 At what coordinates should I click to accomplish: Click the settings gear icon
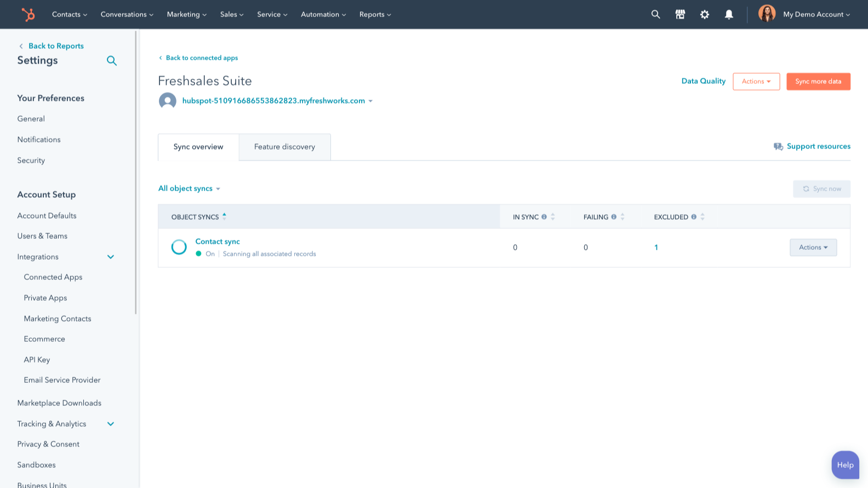(x=705, y=14)
